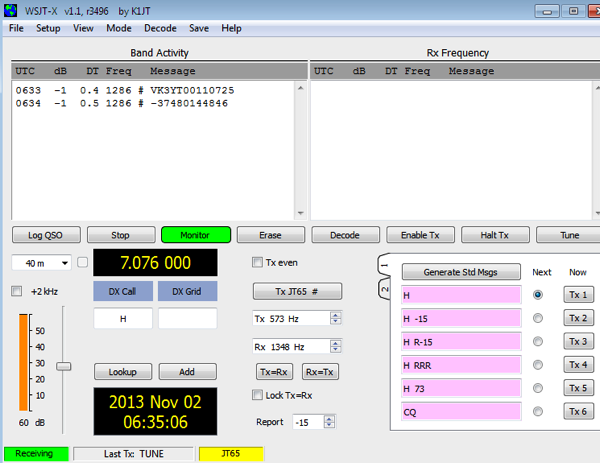600x463 pixels.
Task: Open the File menu
Action: 16,28
